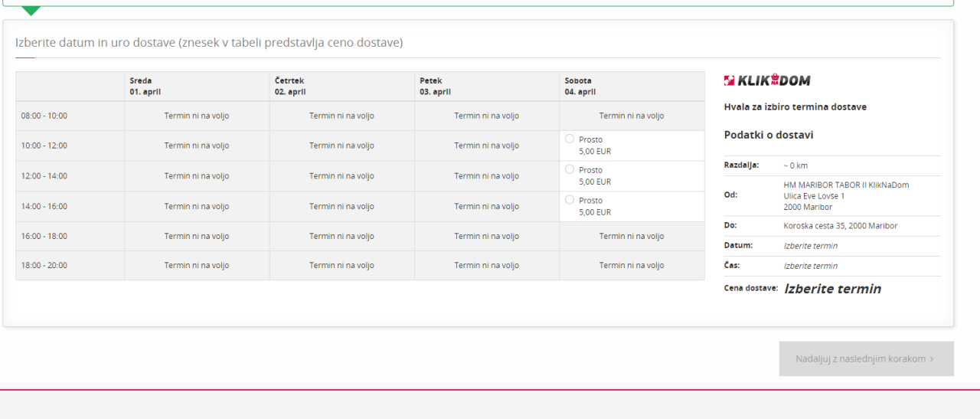Click the HM MARIBOR TABOR II origin address
The width and height of the screenshot is (980, 419).
pyautogui.click(x=846, y=185)
